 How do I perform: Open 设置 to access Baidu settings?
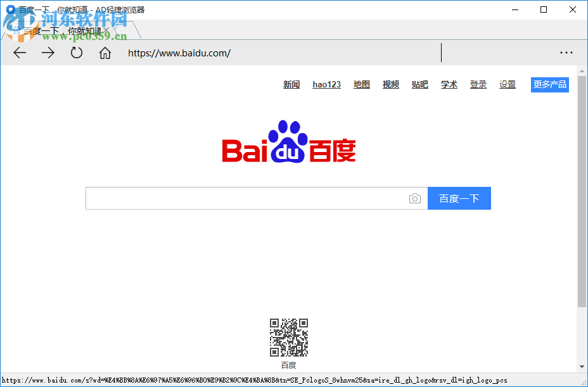click(507, 84)
